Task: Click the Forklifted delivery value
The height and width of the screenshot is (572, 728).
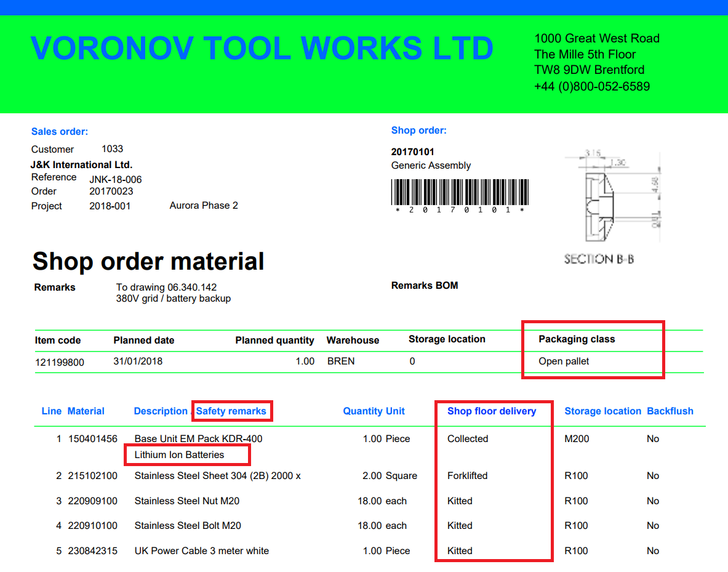Action: (x=467, y=476)
